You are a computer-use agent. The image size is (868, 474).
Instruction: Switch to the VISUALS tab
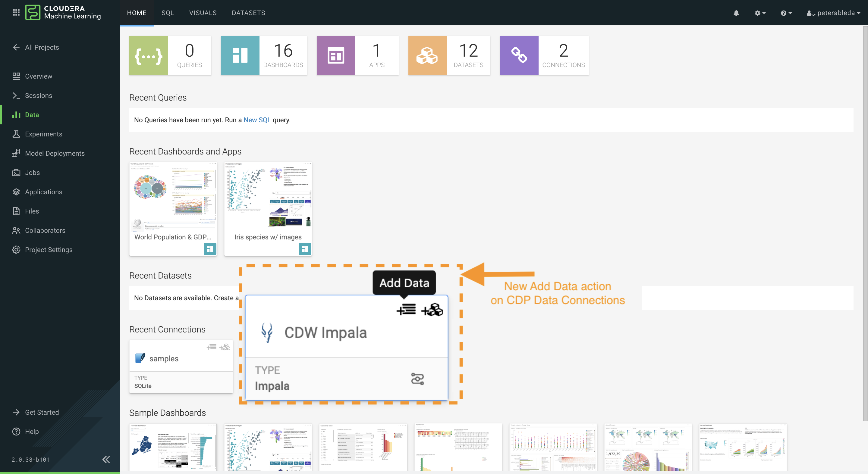click(203, 13)
